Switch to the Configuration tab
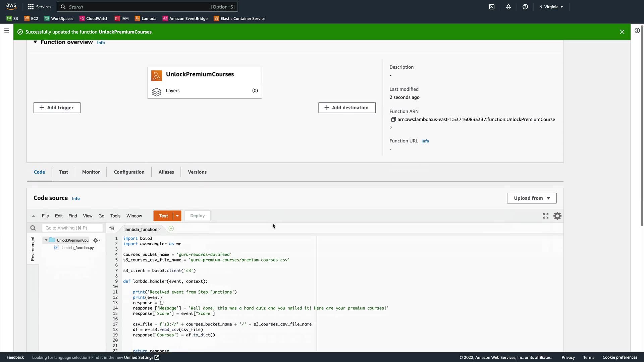Viewport: 644px width, 362px height. tap(129, 172)
